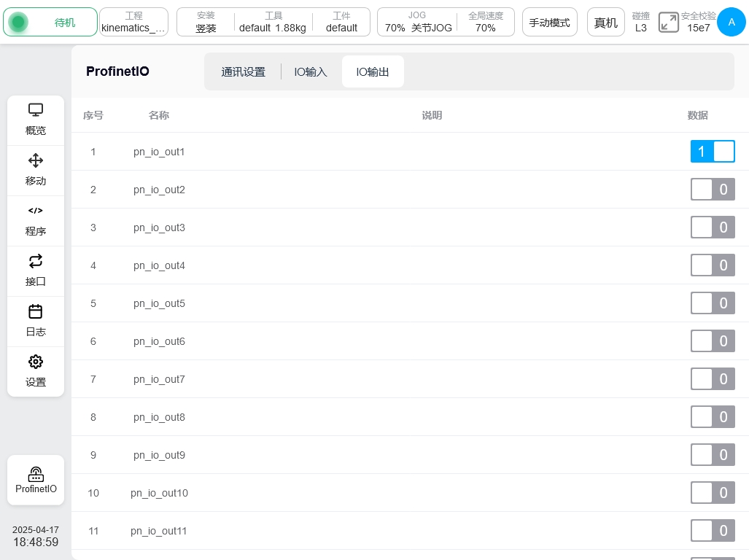Open the JOG 70% joint JOG settings
Viewport: 749px width, 560px height.
click(418, 22)
